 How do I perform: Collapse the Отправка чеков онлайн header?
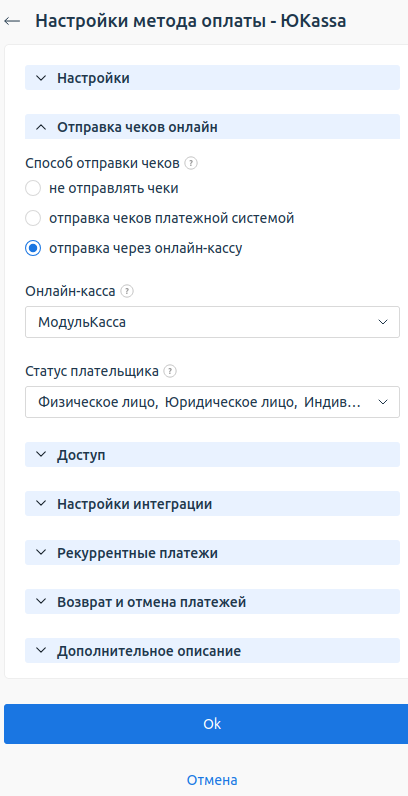[x=212, y=127]
